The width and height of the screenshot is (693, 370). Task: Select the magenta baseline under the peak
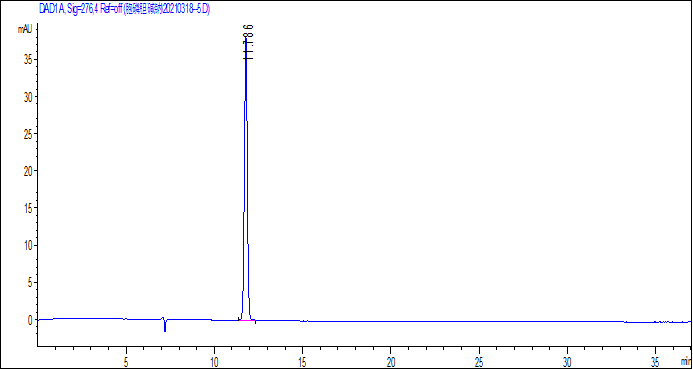click(247, 320)
